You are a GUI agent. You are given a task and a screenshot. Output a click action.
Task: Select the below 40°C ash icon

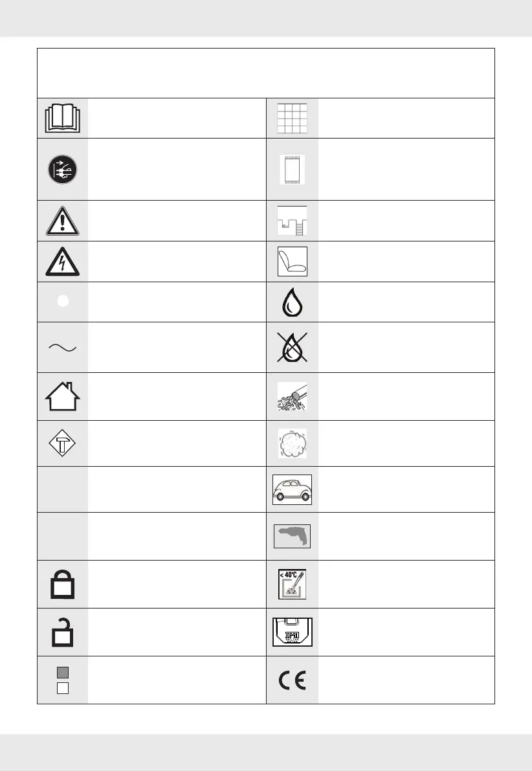pyautogui.click(x=293, y=585)
